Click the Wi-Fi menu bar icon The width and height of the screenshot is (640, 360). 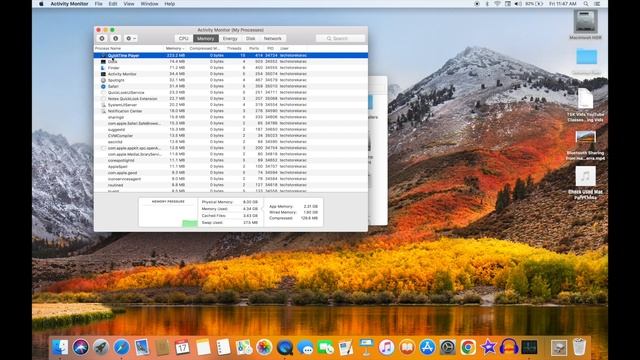(x=497, y=4)
